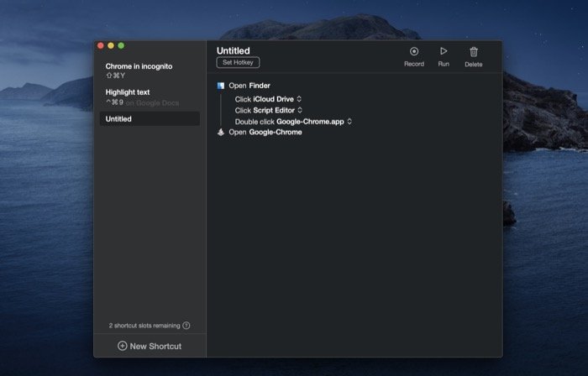The width and height of the screenshot is (588, 376).
Task: Click the ⌃⌘9 hotkey under Highlight text
Action: (114, 102)
